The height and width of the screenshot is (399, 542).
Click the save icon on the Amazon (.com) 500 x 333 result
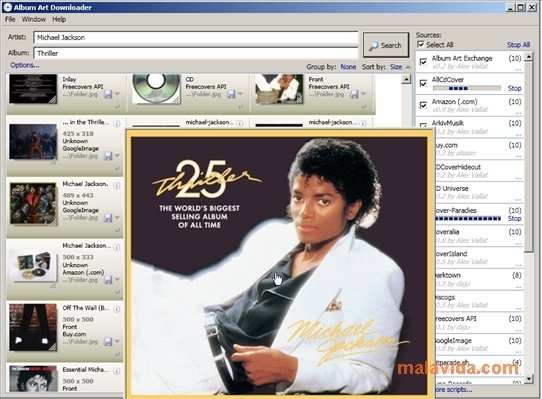point(108,280)
